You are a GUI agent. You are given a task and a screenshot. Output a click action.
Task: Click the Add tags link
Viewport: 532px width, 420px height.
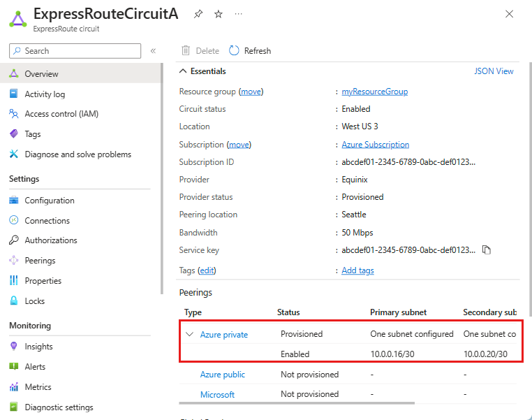[357, 270]
